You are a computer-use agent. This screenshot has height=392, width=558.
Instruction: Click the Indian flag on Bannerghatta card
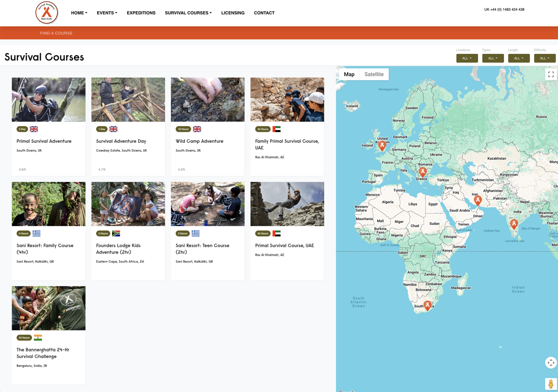coord(38,338)
